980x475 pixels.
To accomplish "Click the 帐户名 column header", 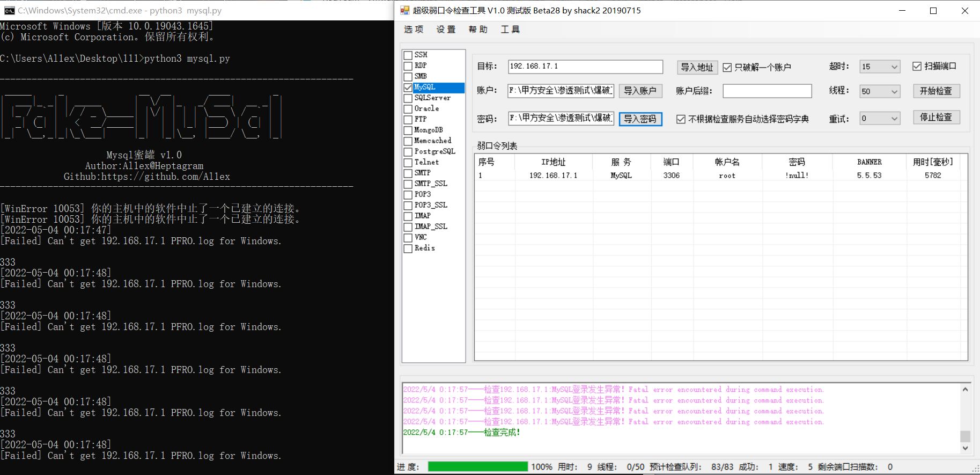I will (727, 162).
